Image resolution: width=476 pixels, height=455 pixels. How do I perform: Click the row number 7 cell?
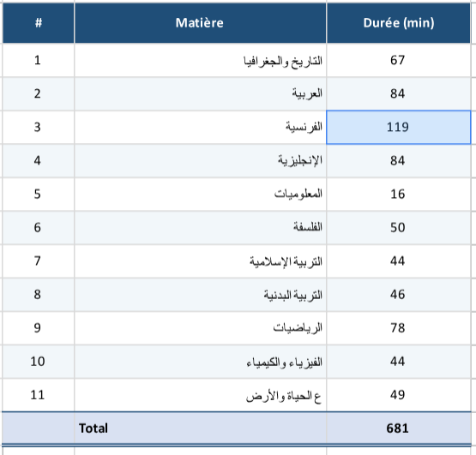(x=39, y=261)
